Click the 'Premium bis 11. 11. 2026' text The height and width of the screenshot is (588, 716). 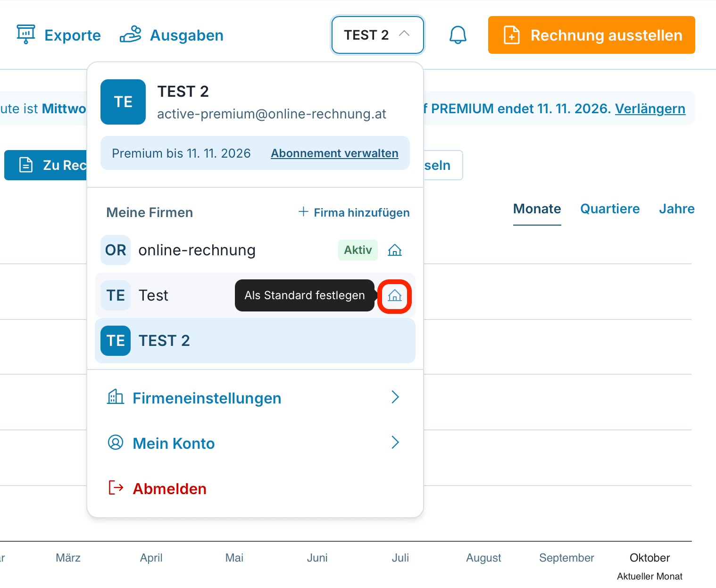[181, 153]
